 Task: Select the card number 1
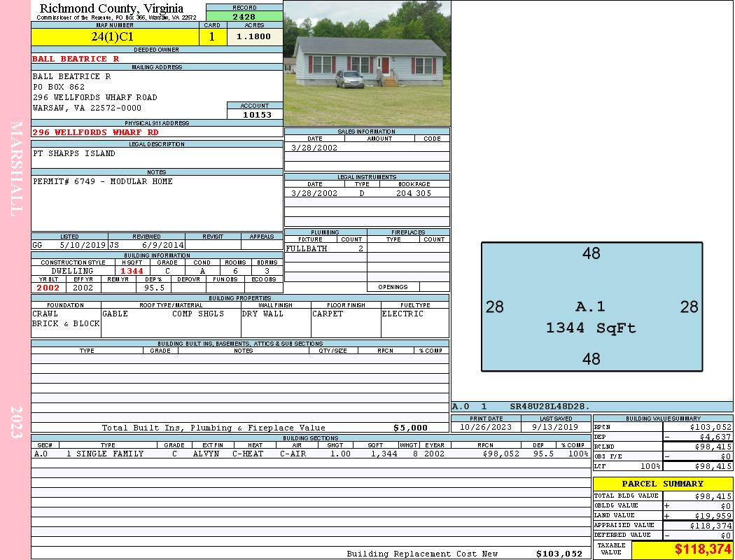pos(212,36)
